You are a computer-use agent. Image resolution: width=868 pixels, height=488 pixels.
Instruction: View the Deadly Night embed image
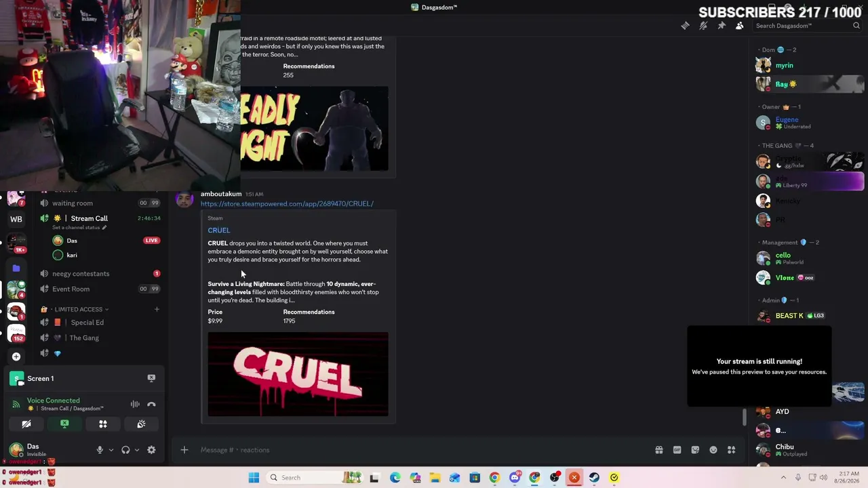tap(315, 129)
